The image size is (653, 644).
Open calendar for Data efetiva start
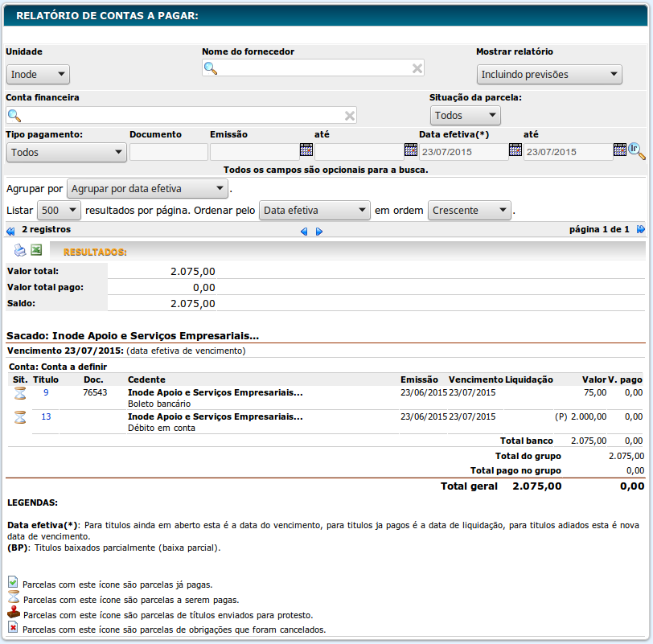pyautogui.click(x=515, y=150)
